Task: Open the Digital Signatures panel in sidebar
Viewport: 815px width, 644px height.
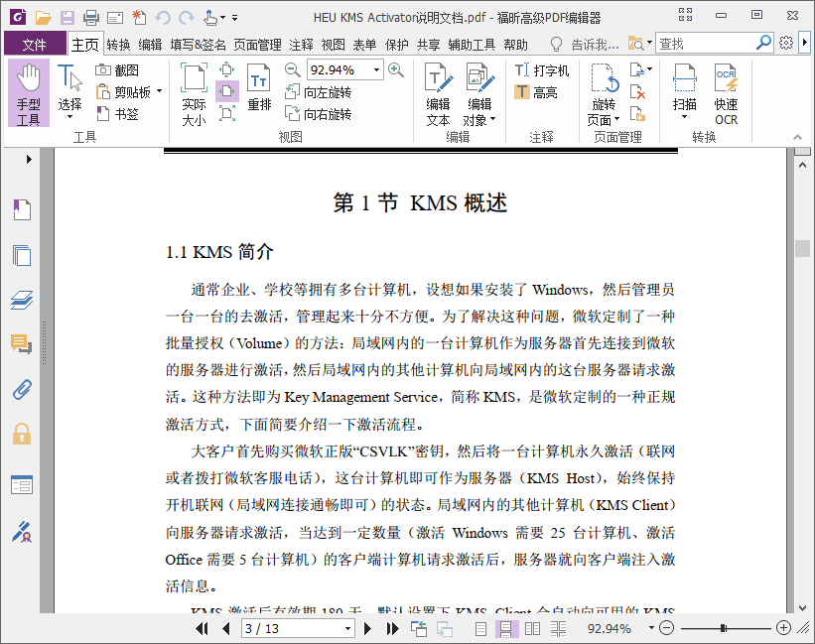Action: (x=22, y=532)
